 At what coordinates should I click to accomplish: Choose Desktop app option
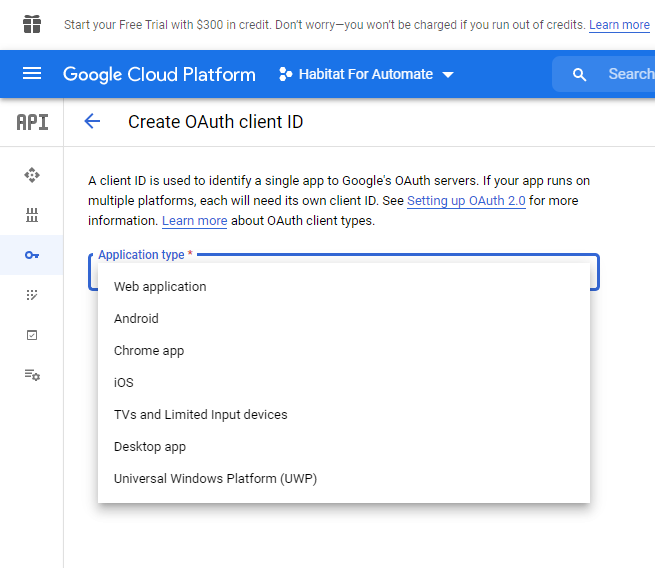pyautogui.click(x=150, y=447)
